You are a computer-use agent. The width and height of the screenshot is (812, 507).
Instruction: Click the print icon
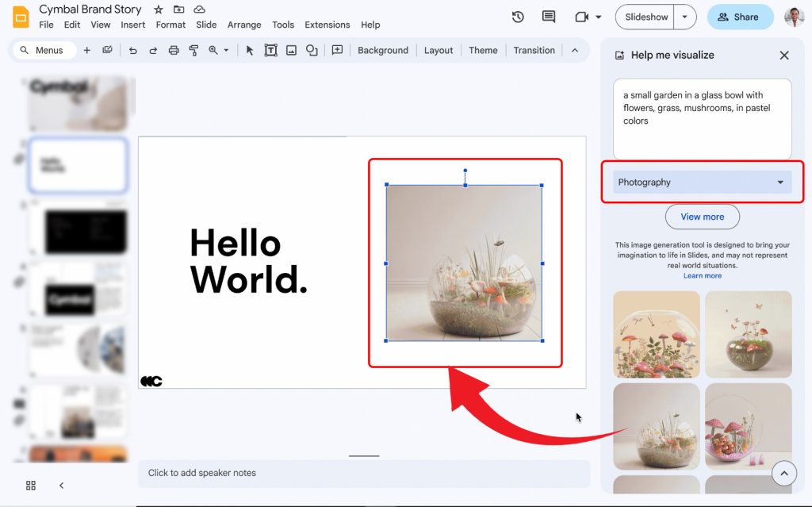[x=174, y=50]
